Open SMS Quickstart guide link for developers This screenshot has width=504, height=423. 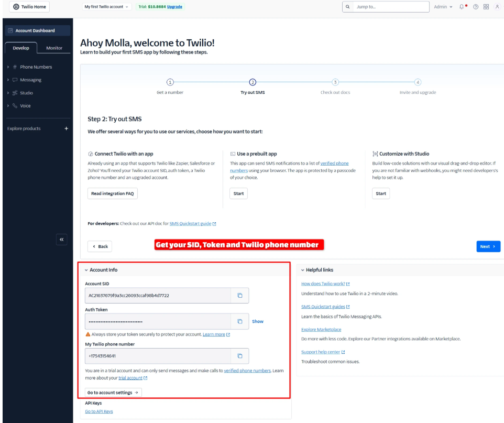click(192, 224)
